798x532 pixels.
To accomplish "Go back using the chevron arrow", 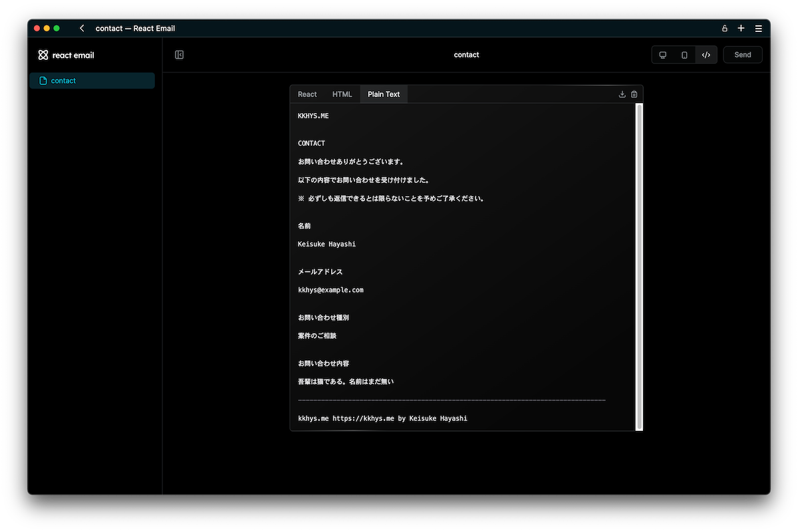I will click(x=81, y=28).
